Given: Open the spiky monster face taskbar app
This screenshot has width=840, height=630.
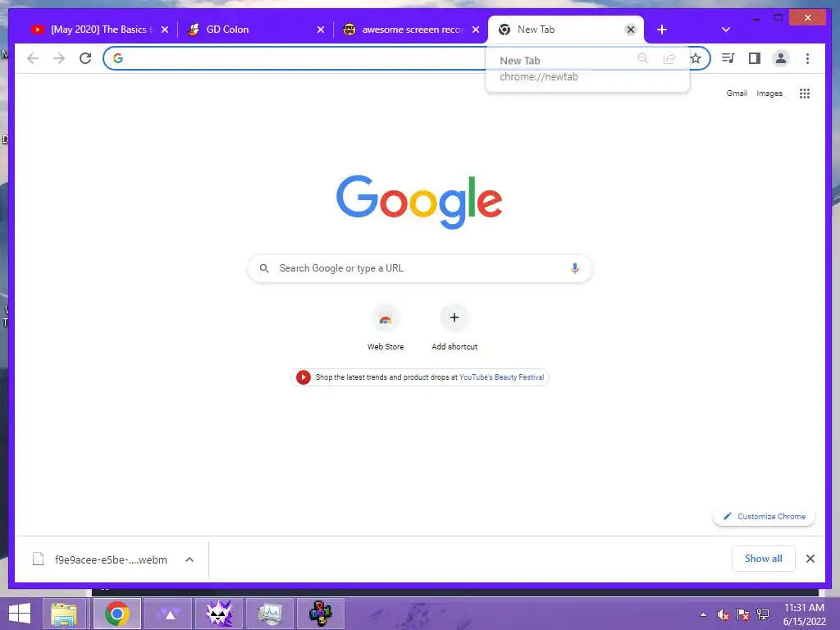Looking at the screenshot, I should click(219, 614).
